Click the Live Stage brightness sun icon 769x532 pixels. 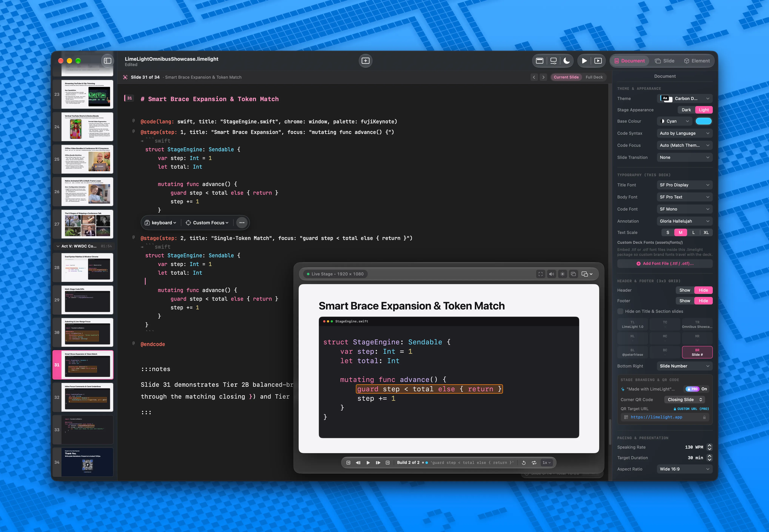click(x=562, y=274)
